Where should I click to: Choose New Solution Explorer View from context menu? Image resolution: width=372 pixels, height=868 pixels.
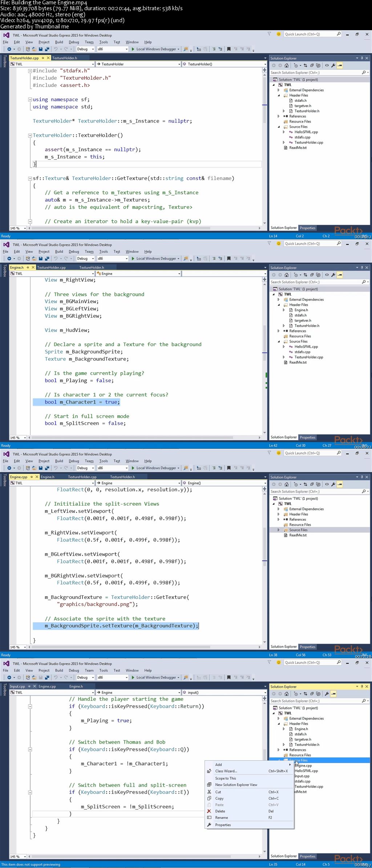(249, 785)
